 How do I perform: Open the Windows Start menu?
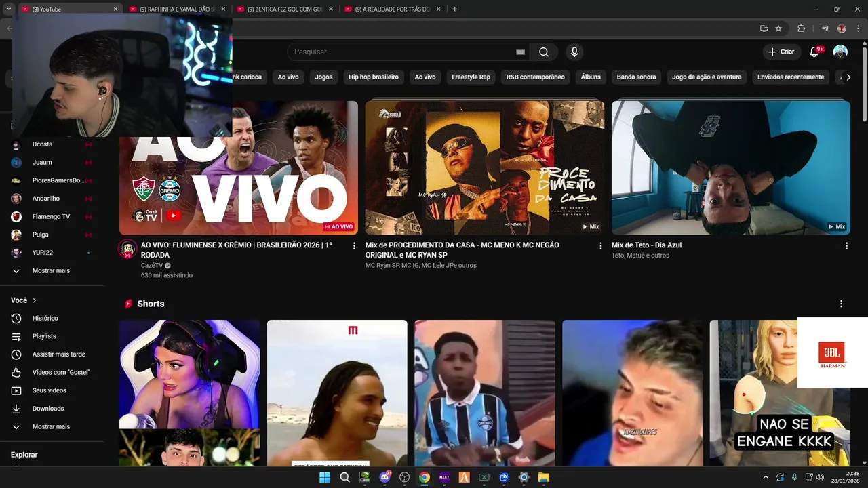click(325, 477)
